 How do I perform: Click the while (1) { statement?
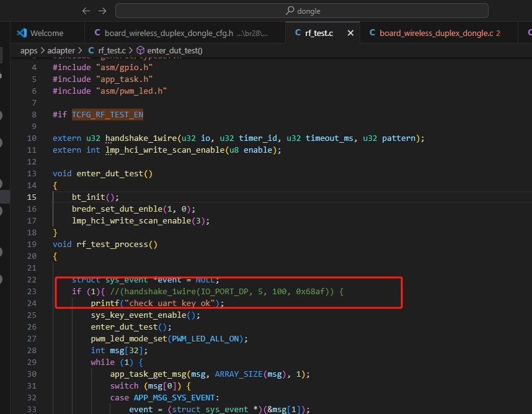[117, 362]
